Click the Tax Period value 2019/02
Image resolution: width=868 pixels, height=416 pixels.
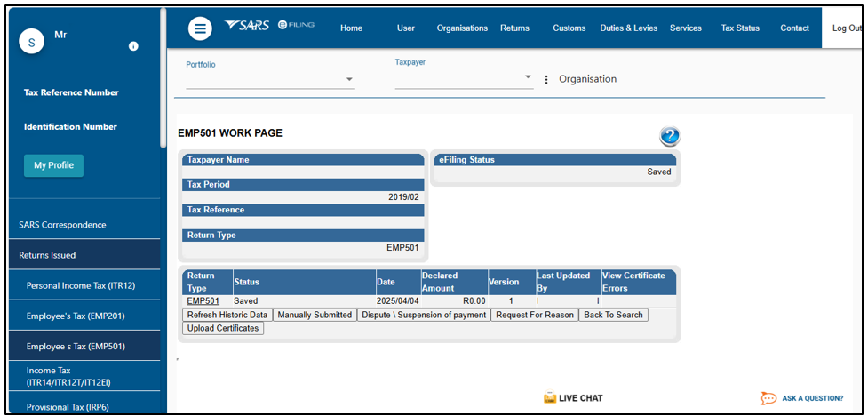(x=403, y=196)
